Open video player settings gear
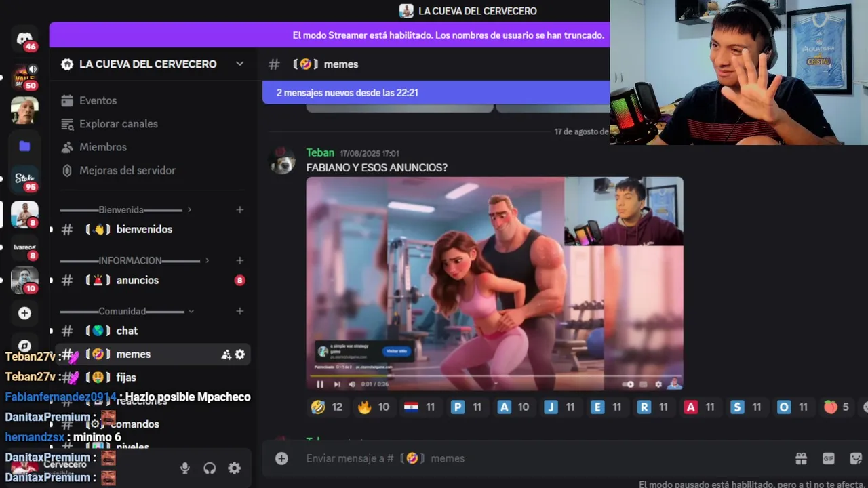Image resolution: width=868 pixels, height=488 pixels. [x=658, y=384]
